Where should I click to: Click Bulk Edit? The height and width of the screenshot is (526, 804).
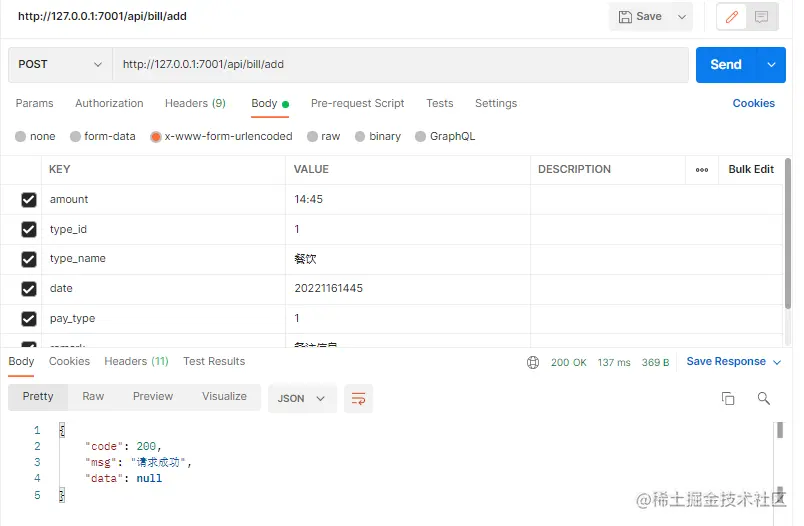[x=751, y=169]
